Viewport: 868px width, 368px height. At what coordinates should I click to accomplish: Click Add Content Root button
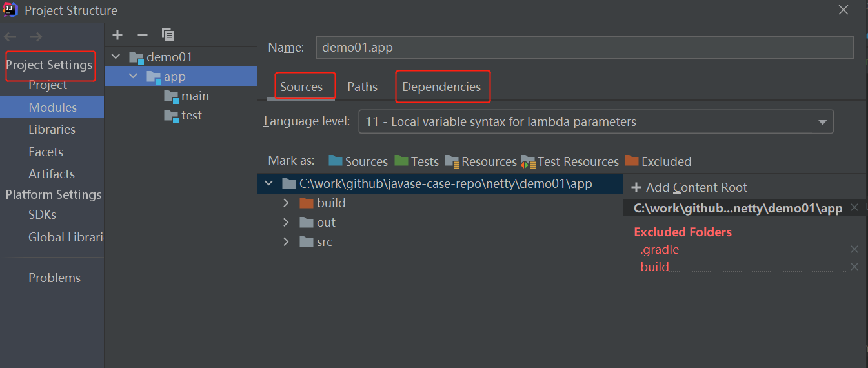point(689,188)
